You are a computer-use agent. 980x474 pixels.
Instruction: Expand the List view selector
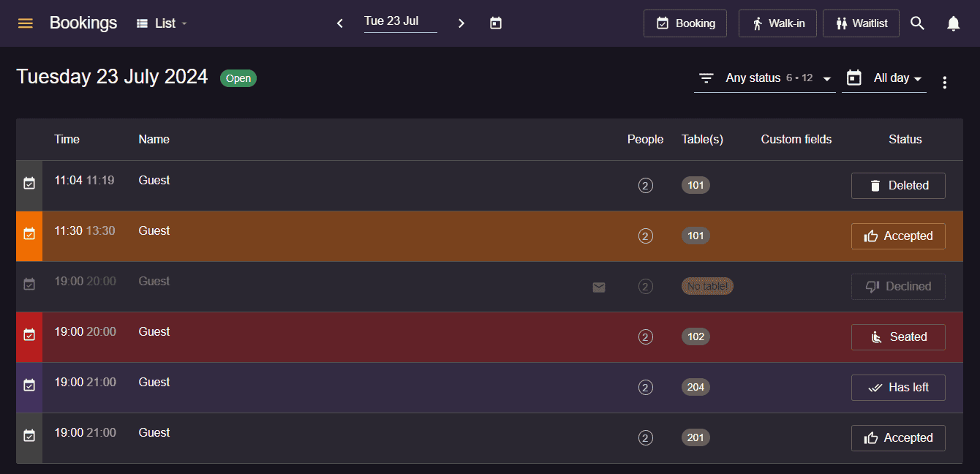coord(162,23)
